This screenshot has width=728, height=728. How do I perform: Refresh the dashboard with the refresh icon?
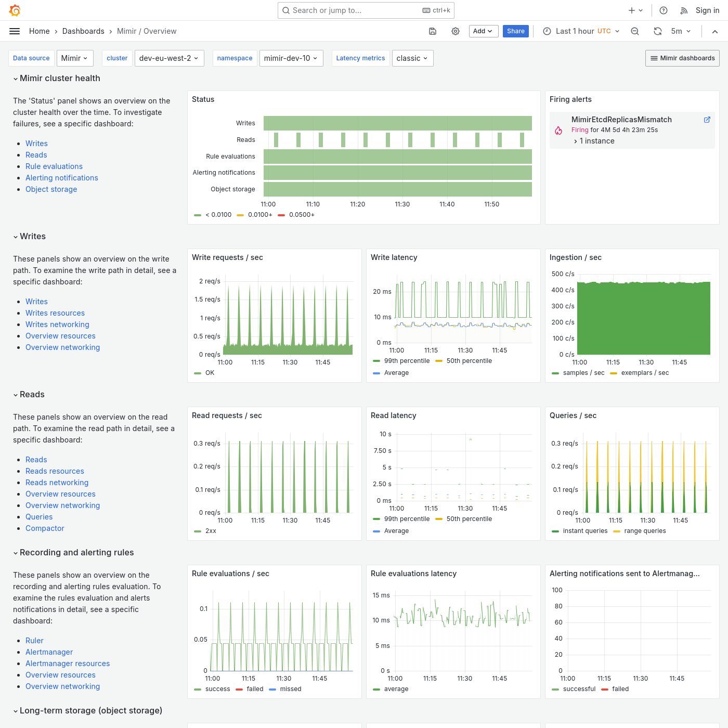point(657,31)
